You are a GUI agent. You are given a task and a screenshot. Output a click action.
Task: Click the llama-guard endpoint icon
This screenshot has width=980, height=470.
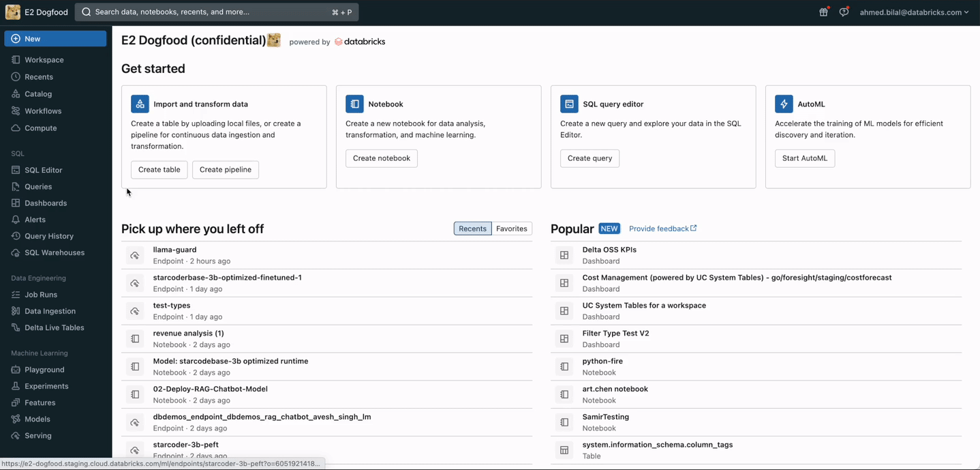135,255
